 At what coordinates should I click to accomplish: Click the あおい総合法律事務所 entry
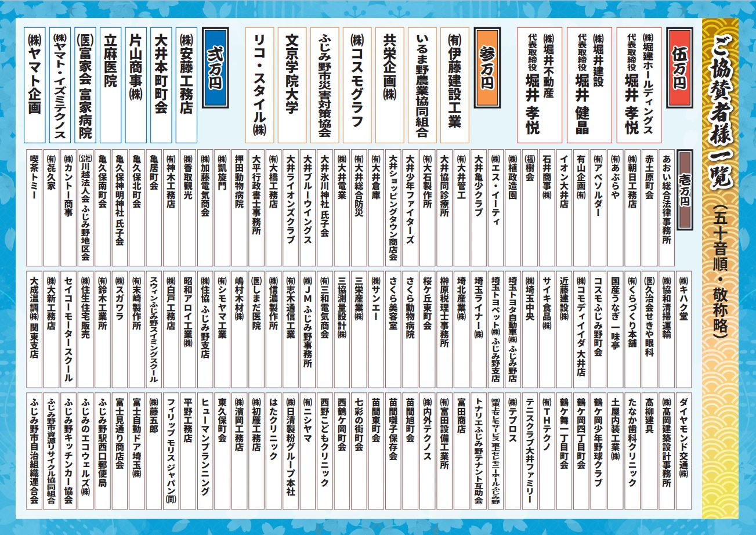pos(667,205)
